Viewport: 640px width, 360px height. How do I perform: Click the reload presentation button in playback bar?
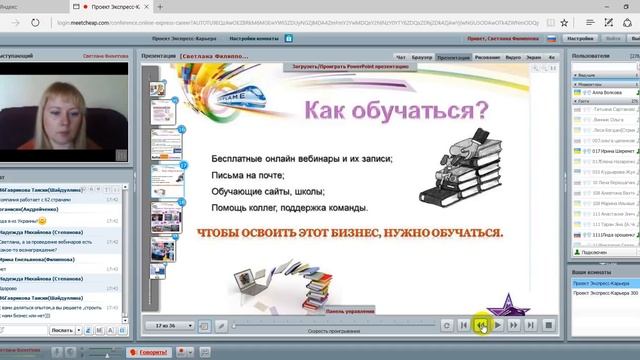click(x=447, y=325)
